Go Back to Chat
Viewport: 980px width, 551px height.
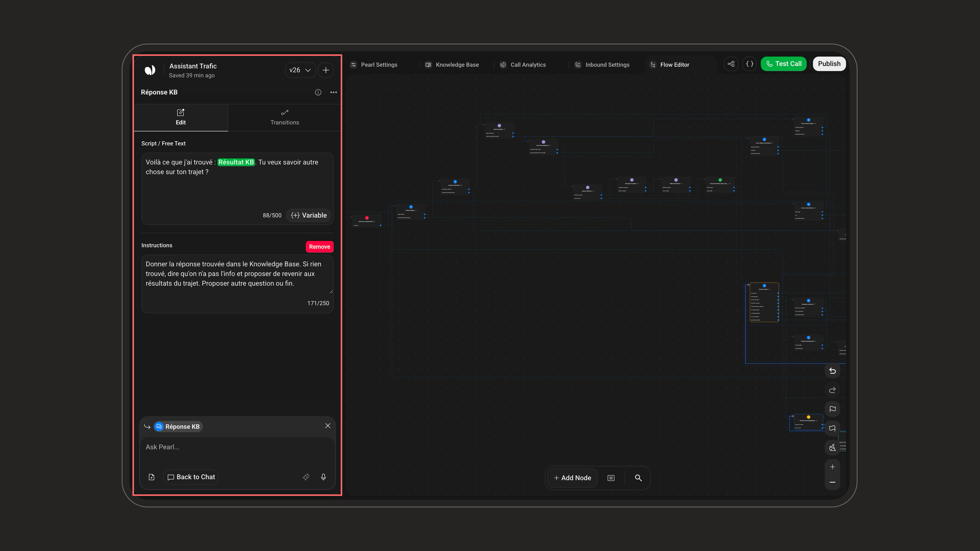point(191,477)
